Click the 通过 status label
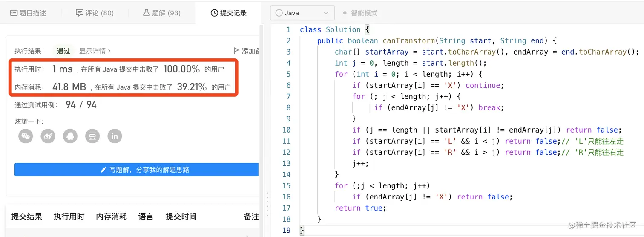 63,51
